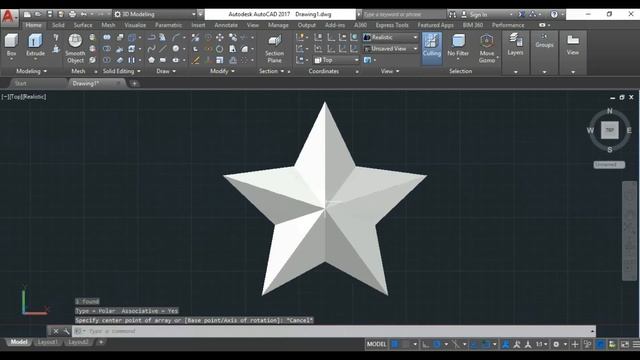Click the Solid Union icon in Solid Editing

107,38
